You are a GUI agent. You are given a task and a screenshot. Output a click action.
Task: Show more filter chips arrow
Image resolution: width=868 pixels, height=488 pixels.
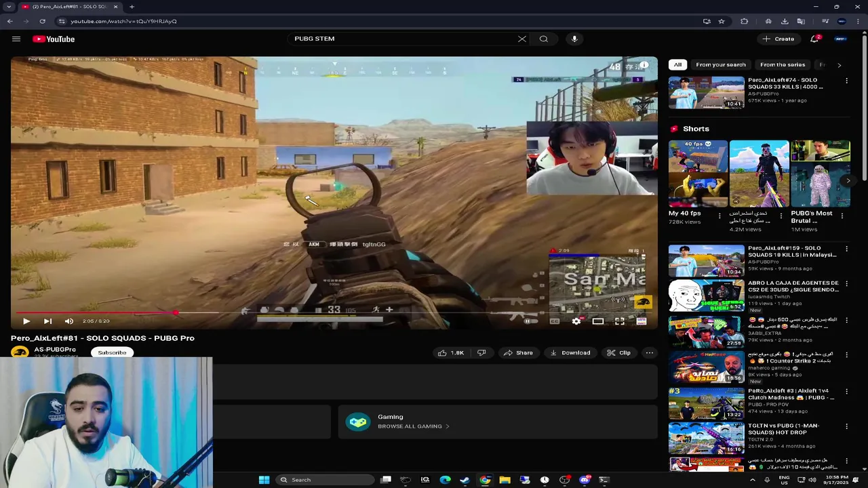click(839, 65)
